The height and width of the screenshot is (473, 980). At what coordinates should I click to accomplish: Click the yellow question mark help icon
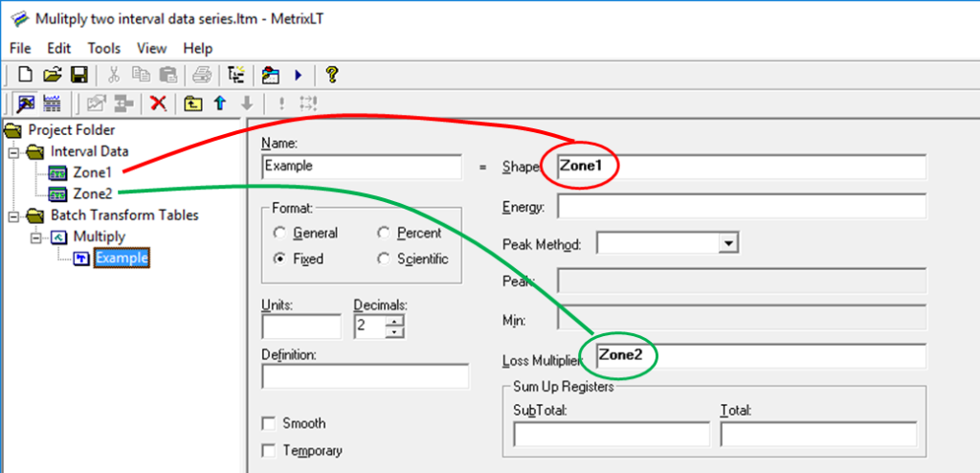click(332, 75)
